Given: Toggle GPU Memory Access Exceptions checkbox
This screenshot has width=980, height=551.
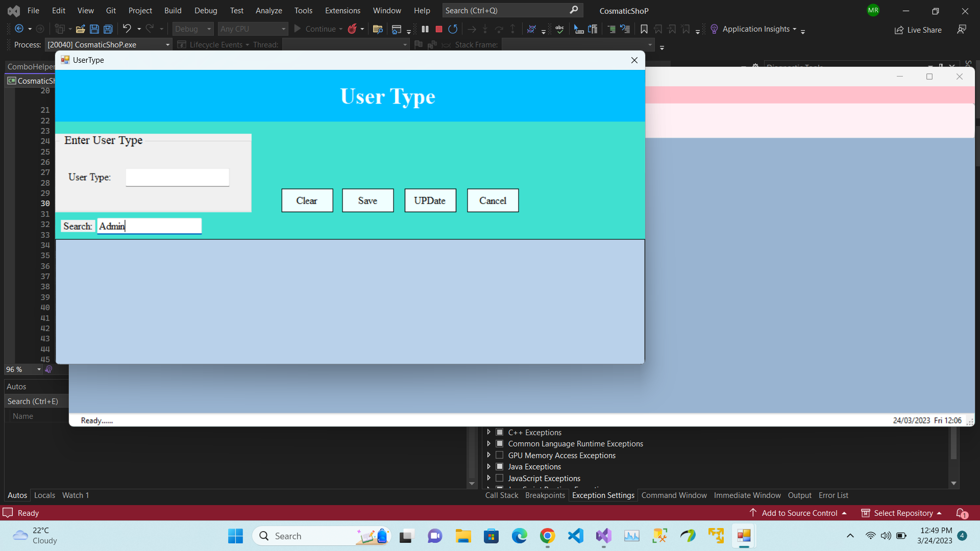Looking at the screenshot, I should coord(500,455).
